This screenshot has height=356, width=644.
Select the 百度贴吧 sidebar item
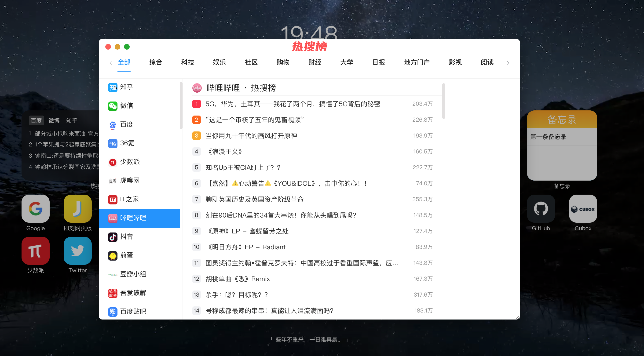[x=133, y=312]
